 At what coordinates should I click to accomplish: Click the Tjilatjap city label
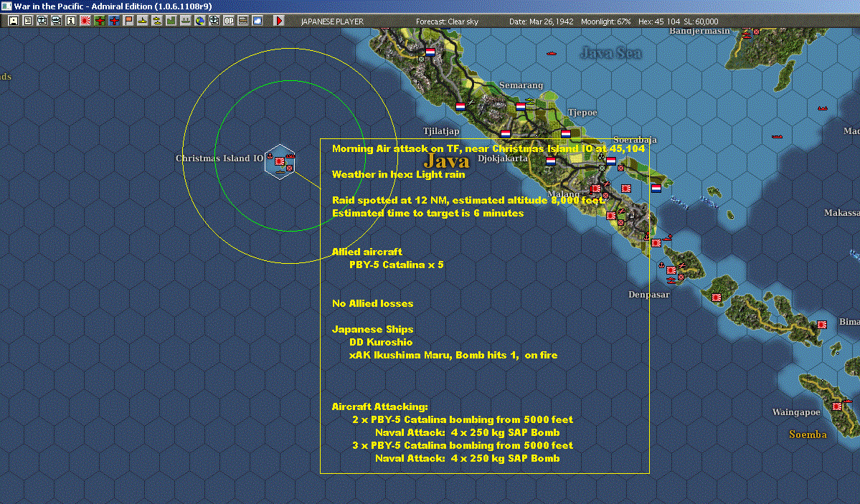pos(441,131)
